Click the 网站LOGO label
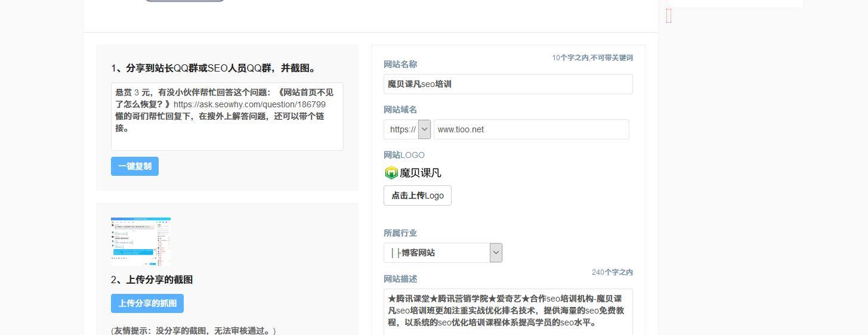The height and width of the screenshot is (335, 868). click(x=404, y=155)
